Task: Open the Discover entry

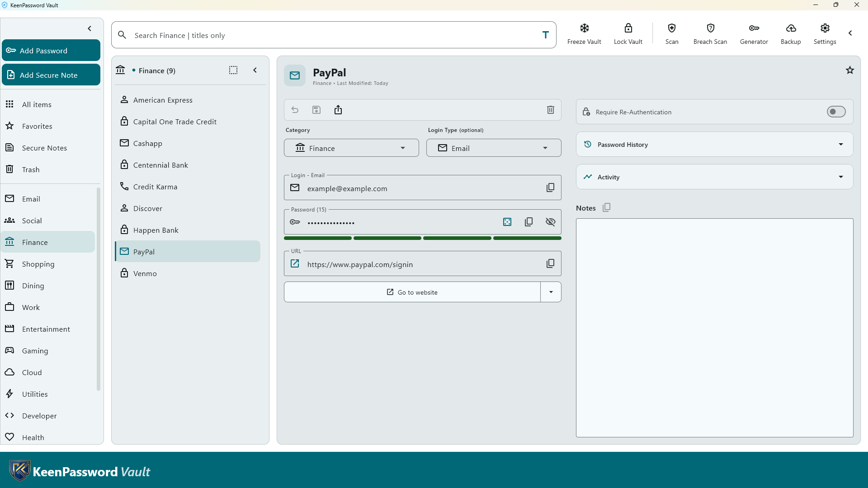Action: tap(188, 208)
